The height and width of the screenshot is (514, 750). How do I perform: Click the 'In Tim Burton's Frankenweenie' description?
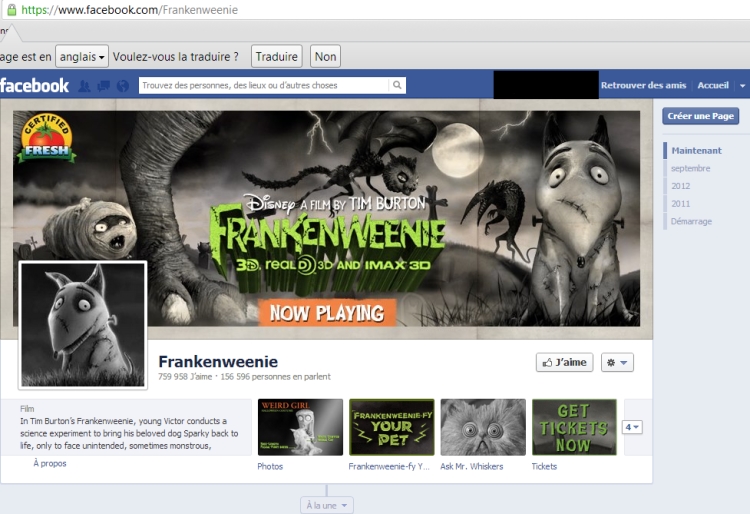pyautogui.click(x=129, y=433)
